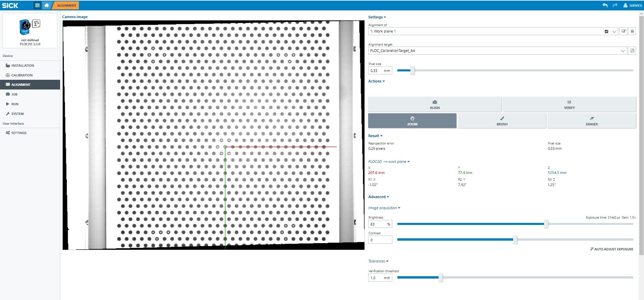Open the CALIBRATION page in sidebar
The width and height of the screenshot is (644, 300).
tap(22, 75)
